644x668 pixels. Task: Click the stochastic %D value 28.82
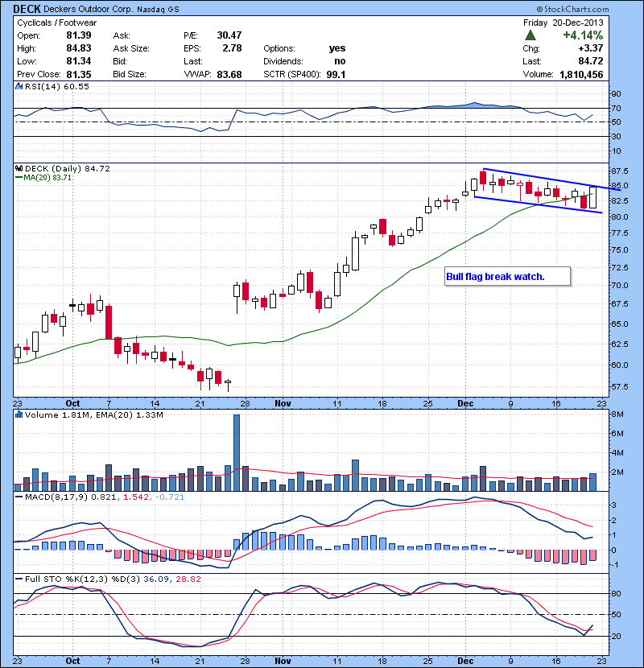188,579
